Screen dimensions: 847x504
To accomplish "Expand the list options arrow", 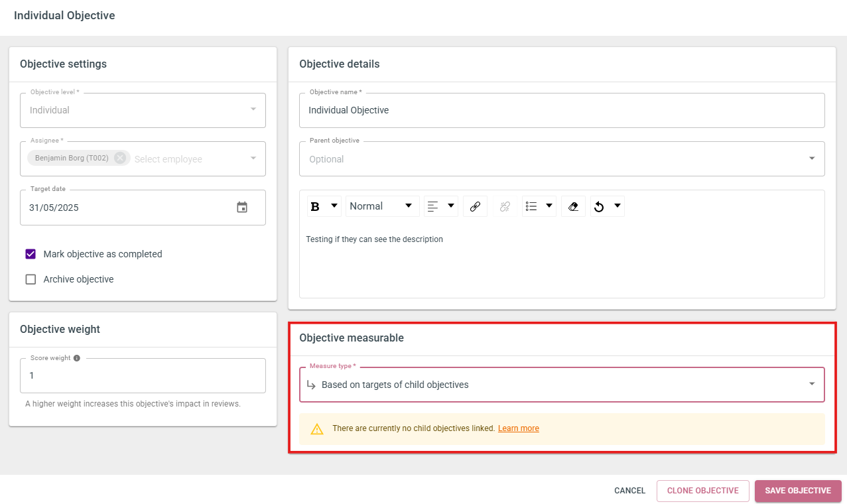I will (x=549, y=206).
